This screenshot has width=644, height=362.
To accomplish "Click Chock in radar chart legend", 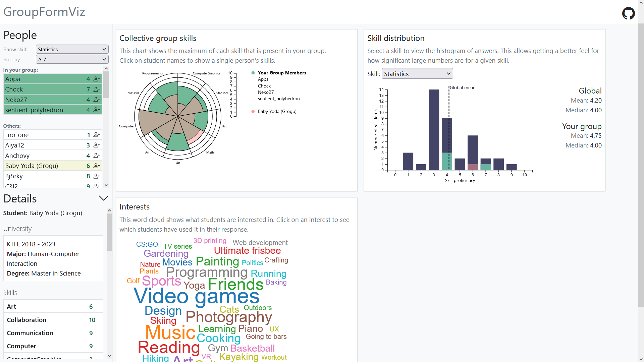I will (x=264, y=86).
